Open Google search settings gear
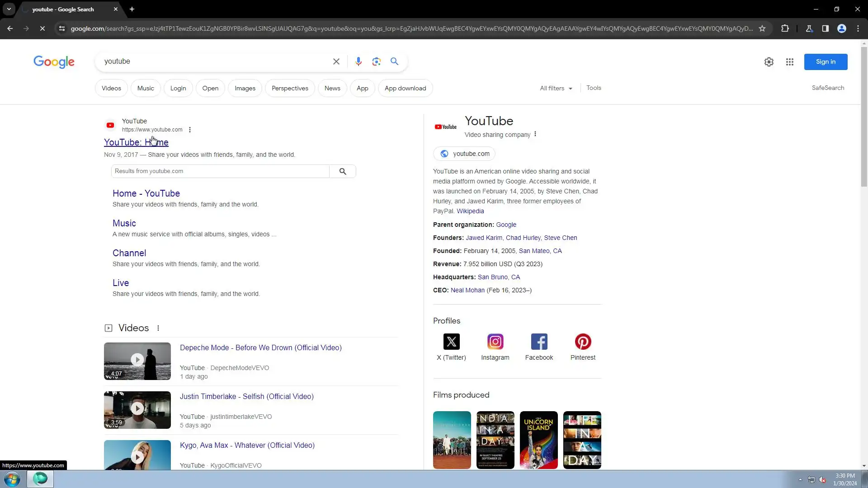 point(769,62)
